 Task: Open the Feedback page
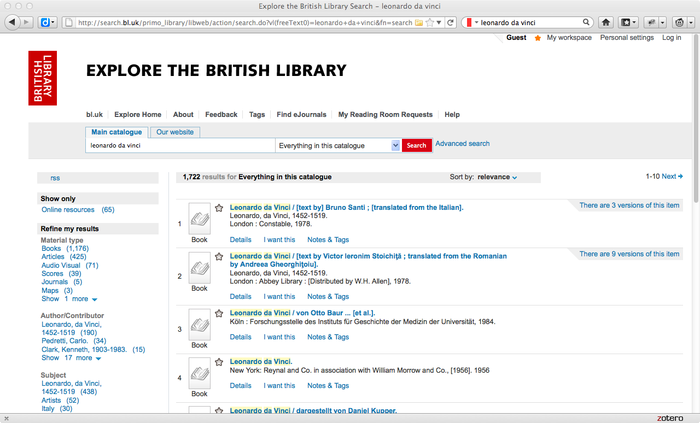[x=221, y=115]
